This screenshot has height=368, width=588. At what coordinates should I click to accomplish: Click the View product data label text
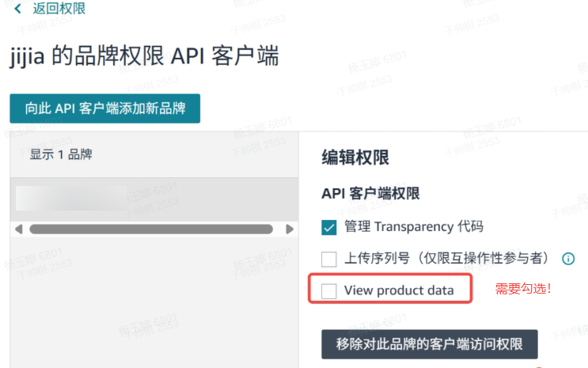point(399,290)
